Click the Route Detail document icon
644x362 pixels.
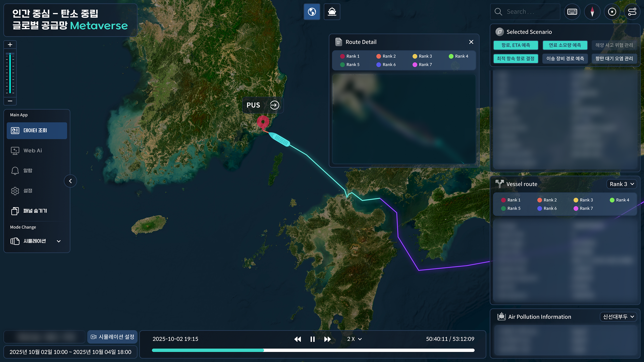click(339, 42)
